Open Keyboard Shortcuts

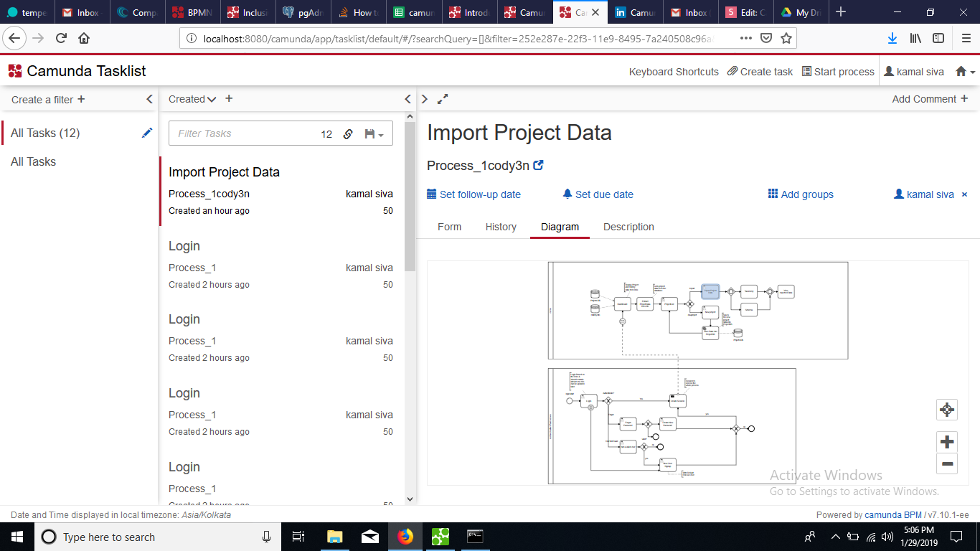(674, 72)
